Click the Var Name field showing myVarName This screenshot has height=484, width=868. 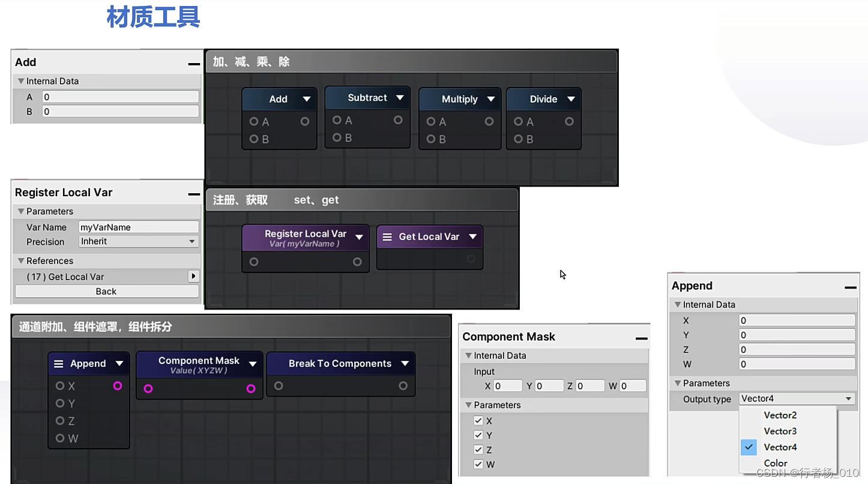138,227
